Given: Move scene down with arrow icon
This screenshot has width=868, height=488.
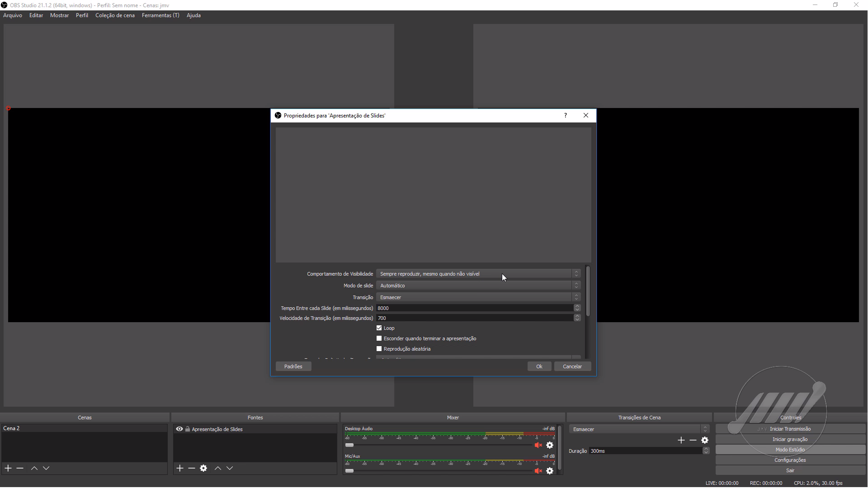Looking at the screenshot, I should click(x=46, y=468).
